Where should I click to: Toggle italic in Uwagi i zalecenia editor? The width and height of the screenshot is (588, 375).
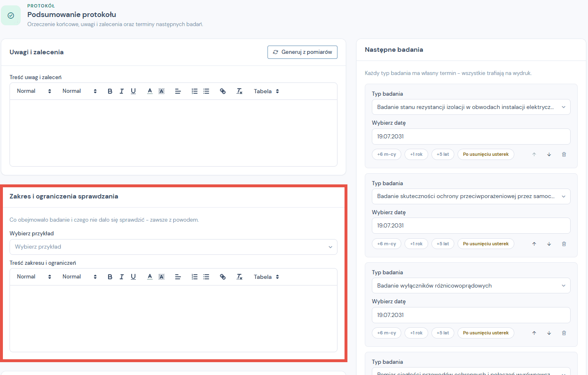(x=122, y=91)
